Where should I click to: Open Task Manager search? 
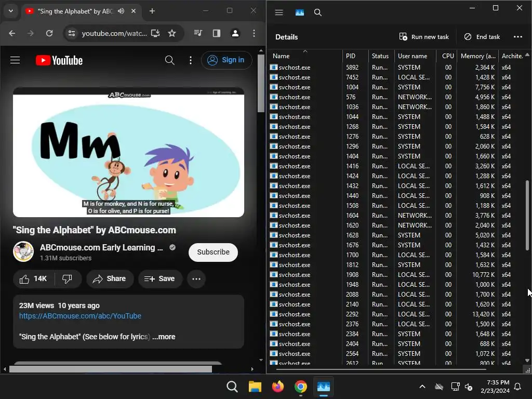coord(317,12)
